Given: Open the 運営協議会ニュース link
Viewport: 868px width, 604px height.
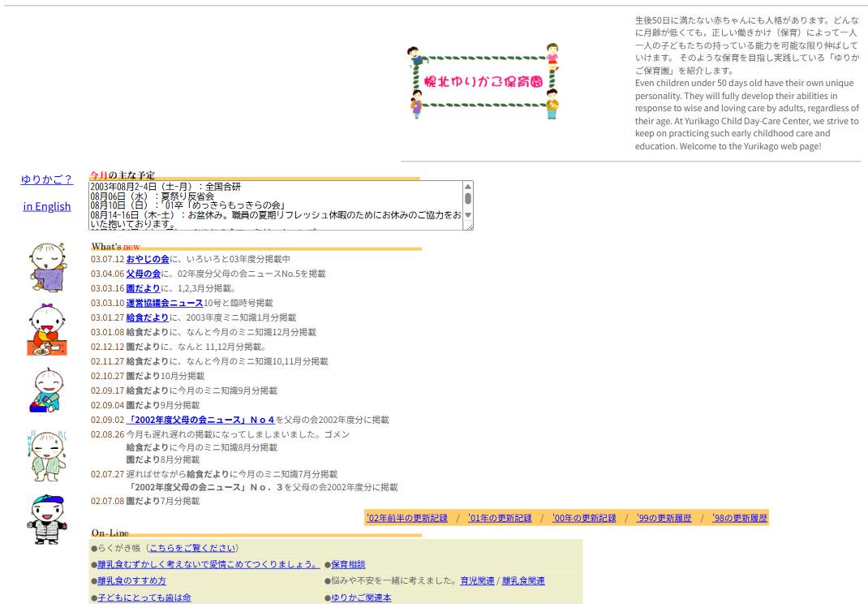Looking at the screenshot, I should pyautogui.click(x=165, y=303).
